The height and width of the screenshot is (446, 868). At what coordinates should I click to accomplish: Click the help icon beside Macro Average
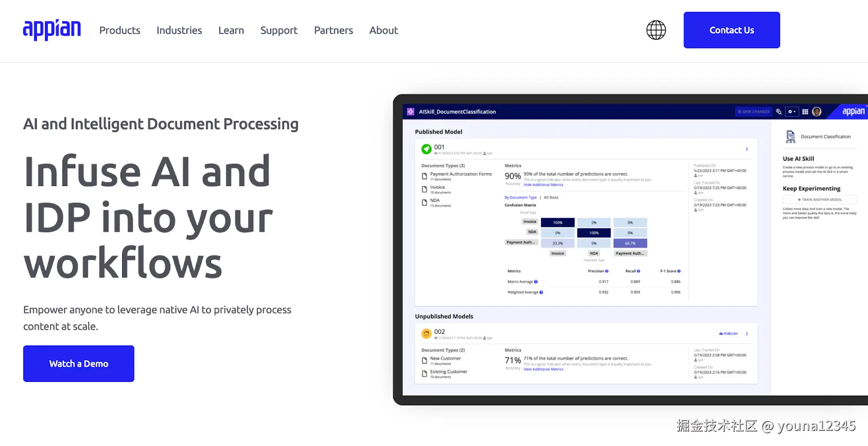click(536, 282)
